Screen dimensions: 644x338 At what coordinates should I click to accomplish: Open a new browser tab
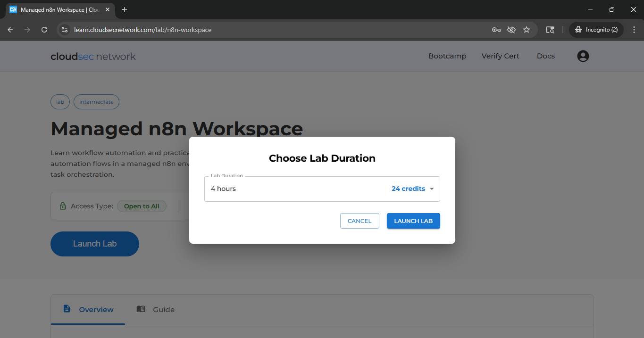[125, 9]
